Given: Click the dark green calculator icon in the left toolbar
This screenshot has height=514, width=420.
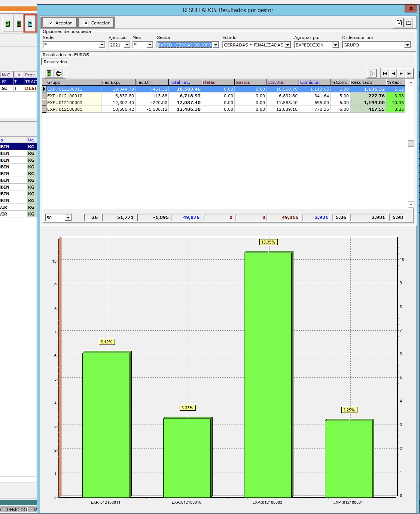Looking at the screenshot, I should point(19,23).
